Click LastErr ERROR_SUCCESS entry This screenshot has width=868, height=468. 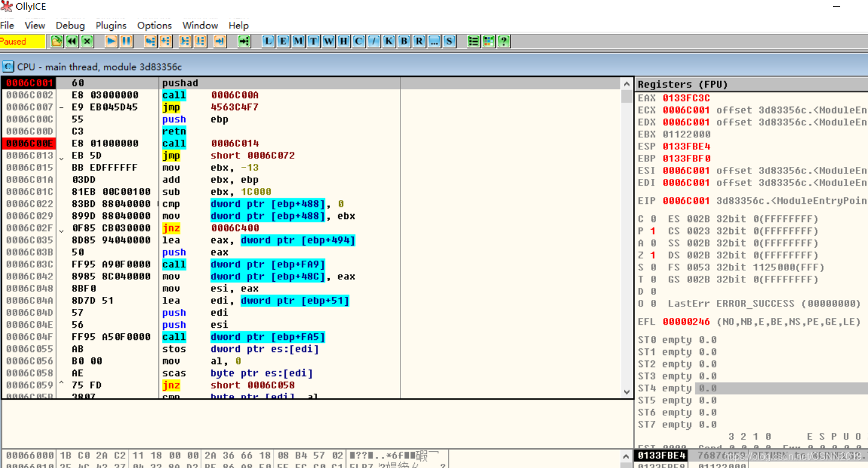tap(764, 304)
